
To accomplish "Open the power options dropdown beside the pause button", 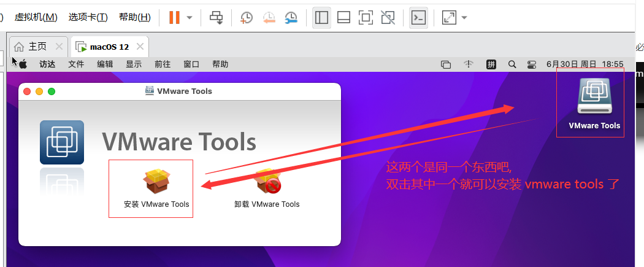I will 190,17.
